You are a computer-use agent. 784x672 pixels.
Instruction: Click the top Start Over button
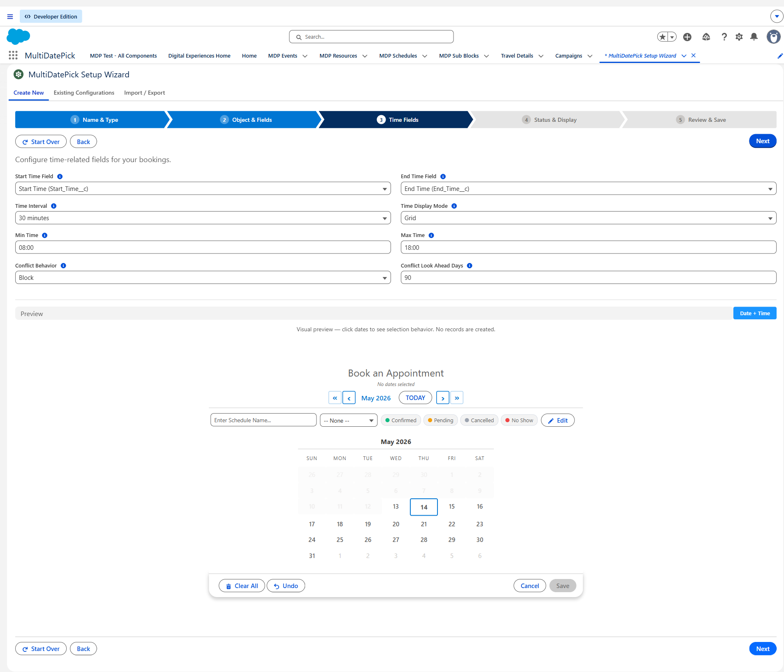click(x=41, y=142)
